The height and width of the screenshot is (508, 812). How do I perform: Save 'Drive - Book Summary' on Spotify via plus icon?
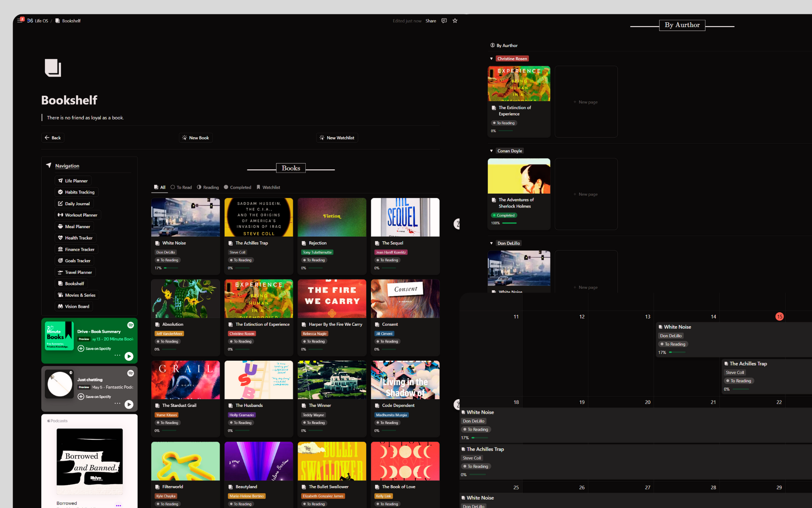(81, 348)
